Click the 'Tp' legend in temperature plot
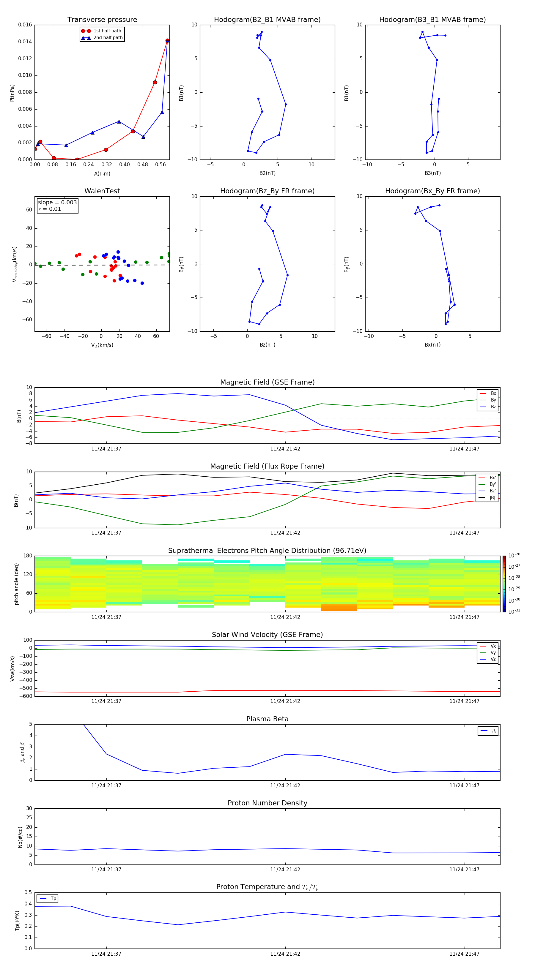 (47, 899)
